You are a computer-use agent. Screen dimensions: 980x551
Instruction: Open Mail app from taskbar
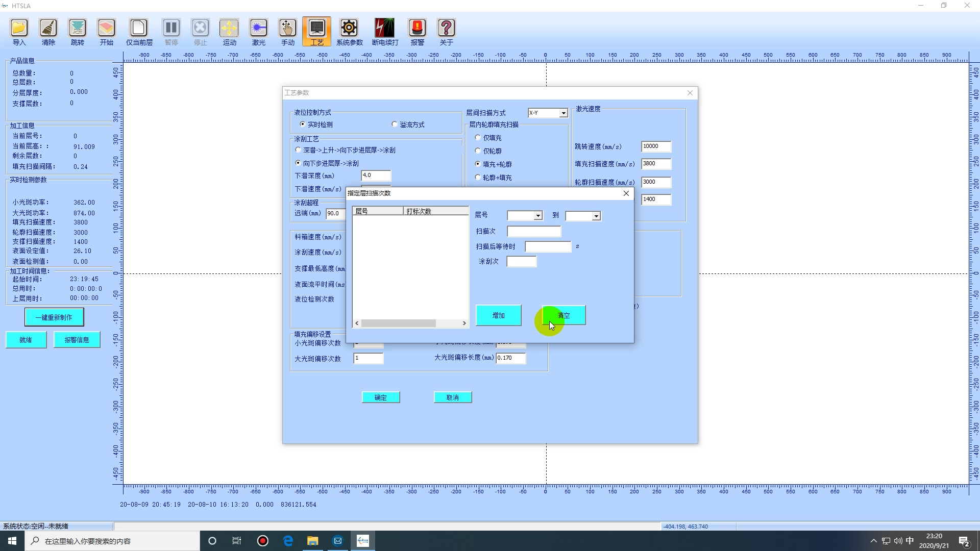click(337, 541)
